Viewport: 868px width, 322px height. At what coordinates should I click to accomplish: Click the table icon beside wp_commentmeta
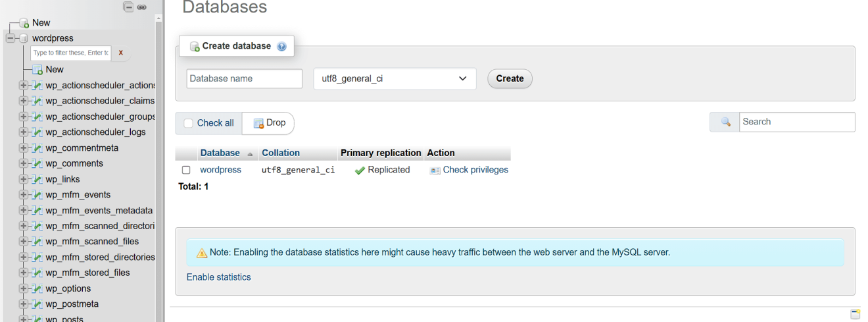pyautogui.click(x=38, y=148)
